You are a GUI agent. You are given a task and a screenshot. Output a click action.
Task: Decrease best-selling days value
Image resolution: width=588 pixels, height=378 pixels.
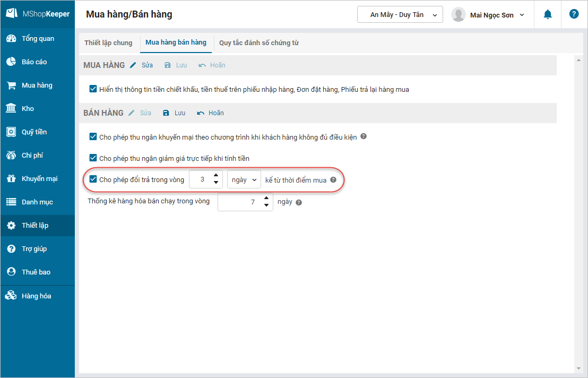(266, 205)
